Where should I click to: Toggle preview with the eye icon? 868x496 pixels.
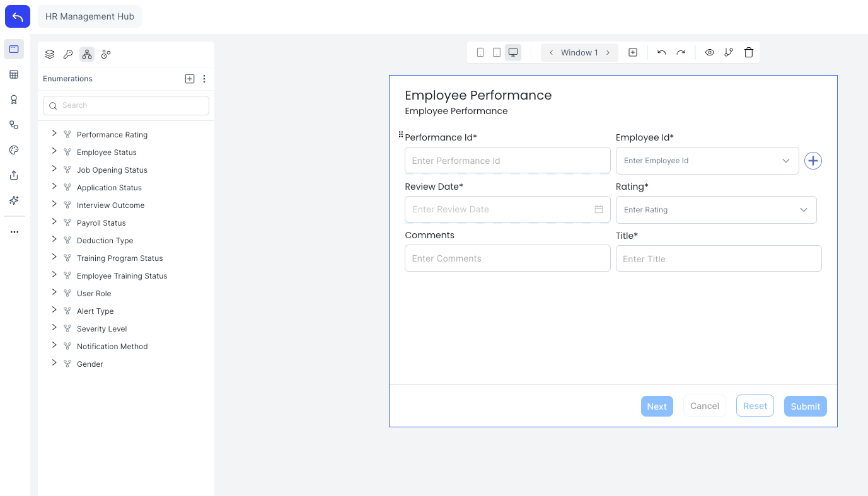pyautogui.click(x=710, y=52)
